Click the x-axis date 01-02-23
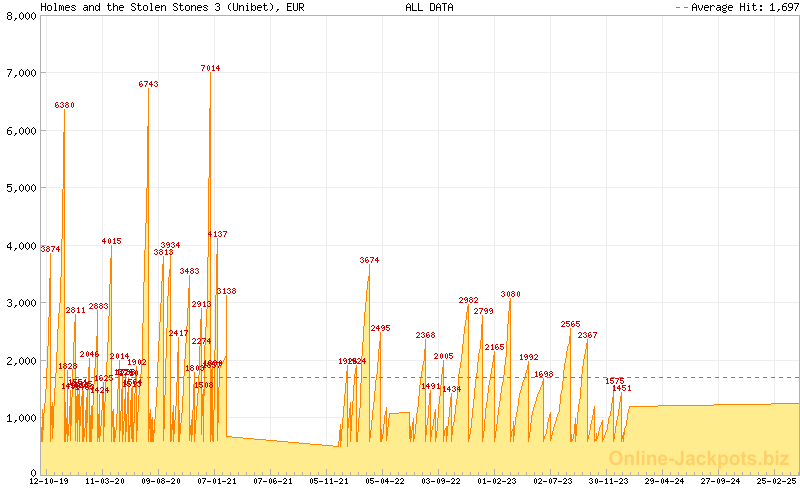800x490 pixels. pos(497,481)
